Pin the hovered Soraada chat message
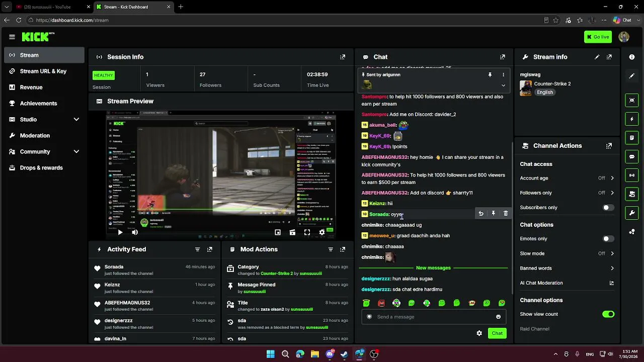The image size is (644, 362). tap(493, 214)
